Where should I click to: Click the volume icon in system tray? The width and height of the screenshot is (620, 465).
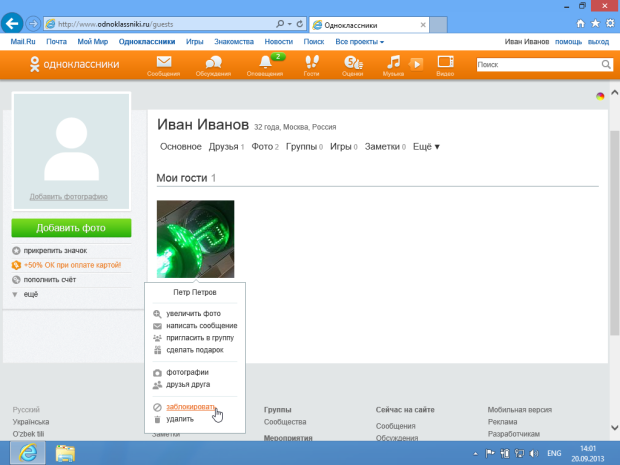(x=534, y=454)
